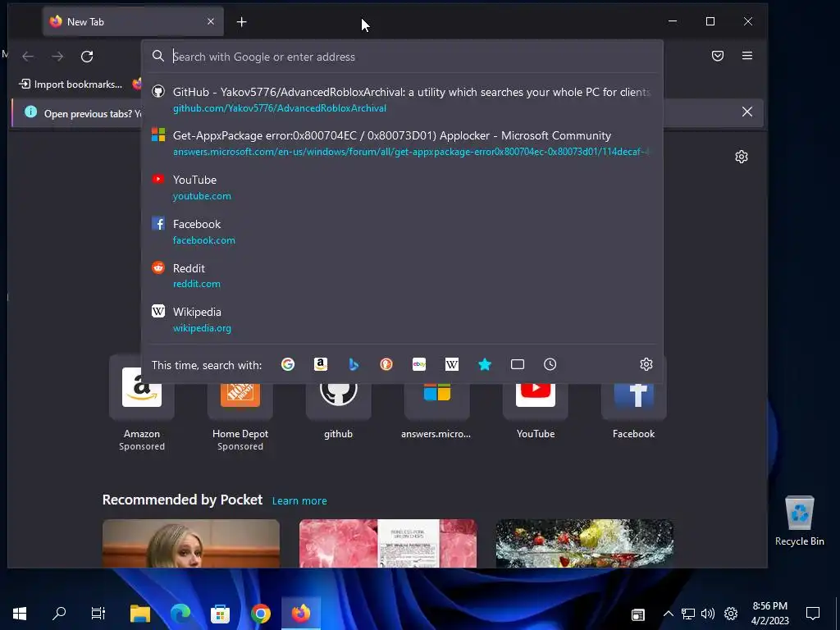
Task: Search this time with DuckDuckGo icon
Action: 386,364
